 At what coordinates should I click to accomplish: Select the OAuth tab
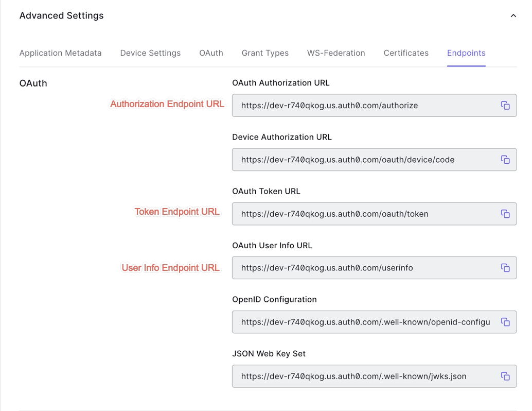point(211,53)
